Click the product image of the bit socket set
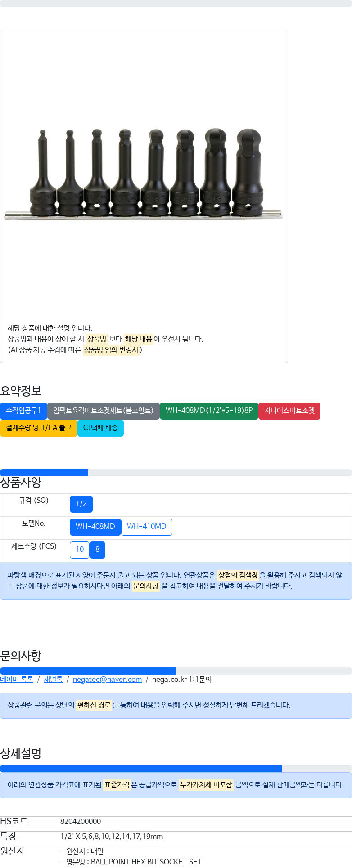The image size is (352, 868). click(x=143, y=173)
